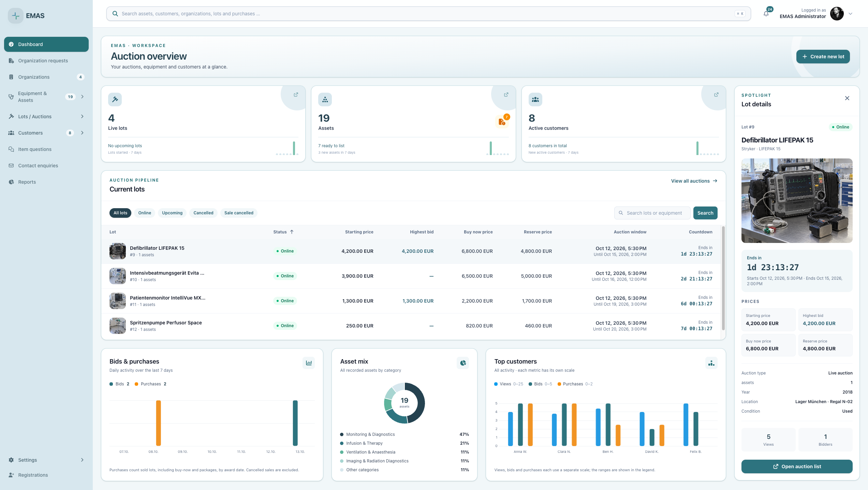Open the Assets card external link icon
This screenshot has width=868, height=490.
pyautogui.click(x=506, y=95)
